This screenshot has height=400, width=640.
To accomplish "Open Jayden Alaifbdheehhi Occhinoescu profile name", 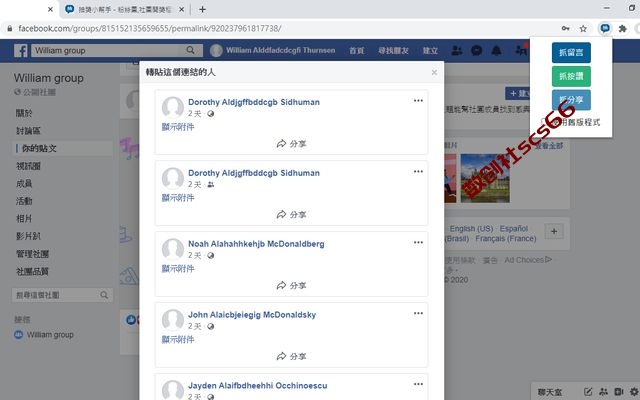I will click(258, 385).
